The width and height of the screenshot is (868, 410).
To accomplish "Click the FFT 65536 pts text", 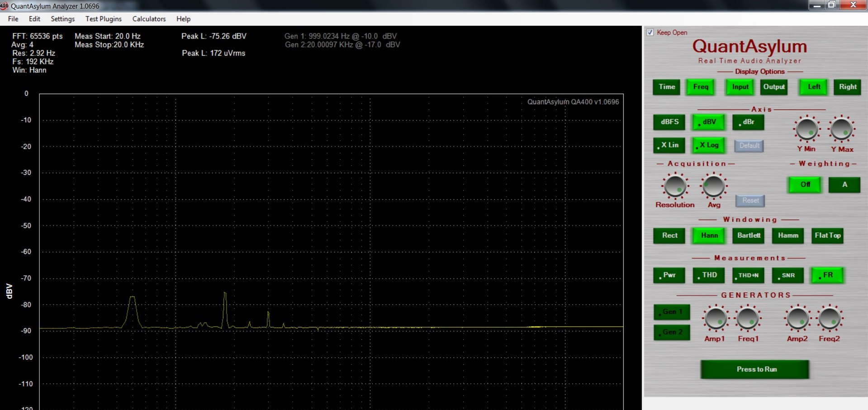I will click(38, 36).
